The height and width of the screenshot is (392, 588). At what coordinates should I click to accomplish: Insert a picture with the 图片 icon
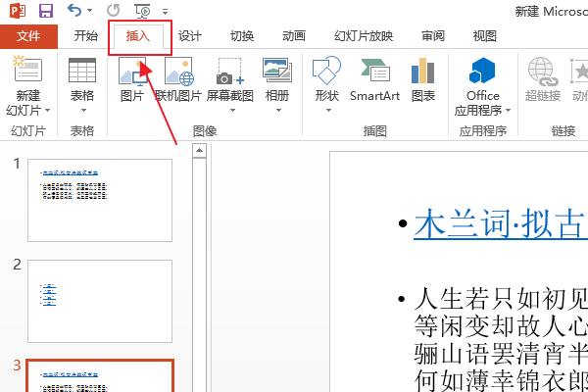pyautogui.click(x=132, y=72)
